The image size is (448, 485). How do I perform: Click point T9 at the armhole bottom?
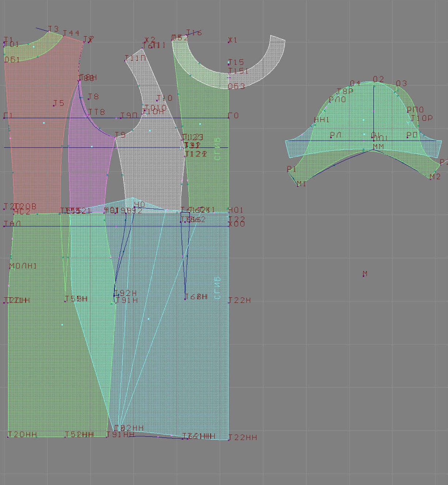(116, 138)
